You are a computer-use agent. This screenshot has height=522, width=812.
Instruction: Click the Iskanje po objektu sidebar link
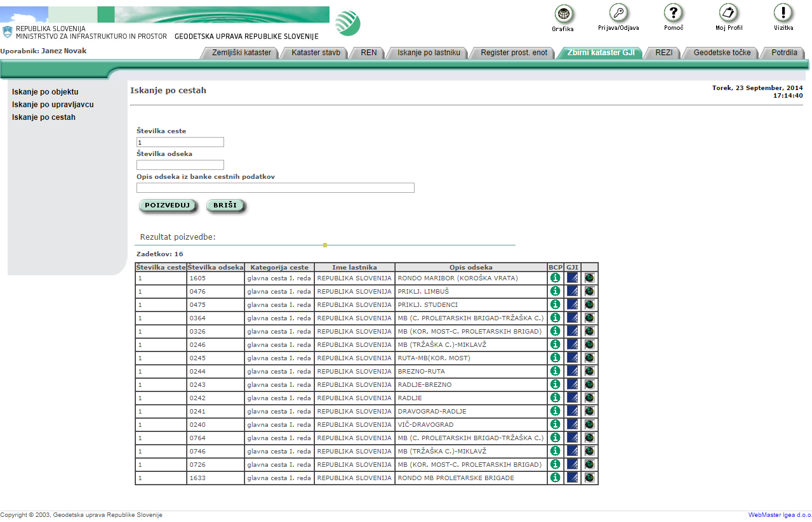pyautogui.click(x=45, y=92)
